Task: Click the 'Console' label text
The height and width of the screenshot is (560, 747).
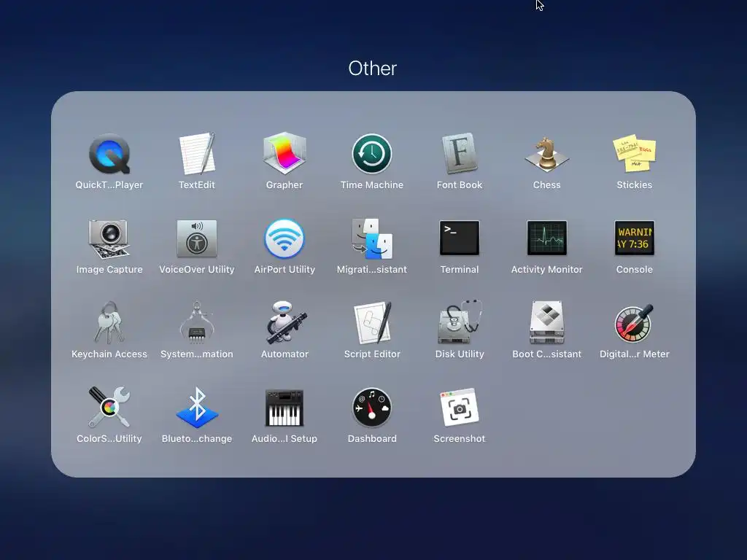Action: coord(634,270)
